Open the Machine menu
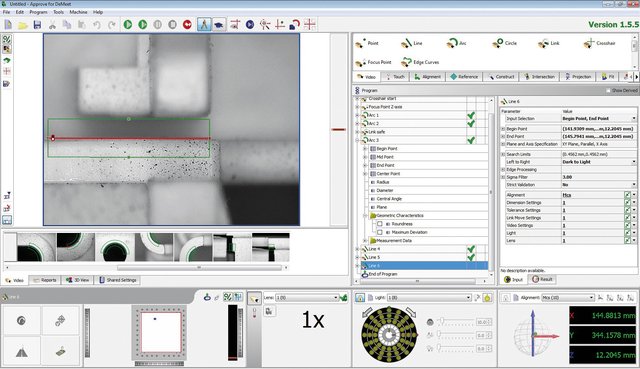 78,12
